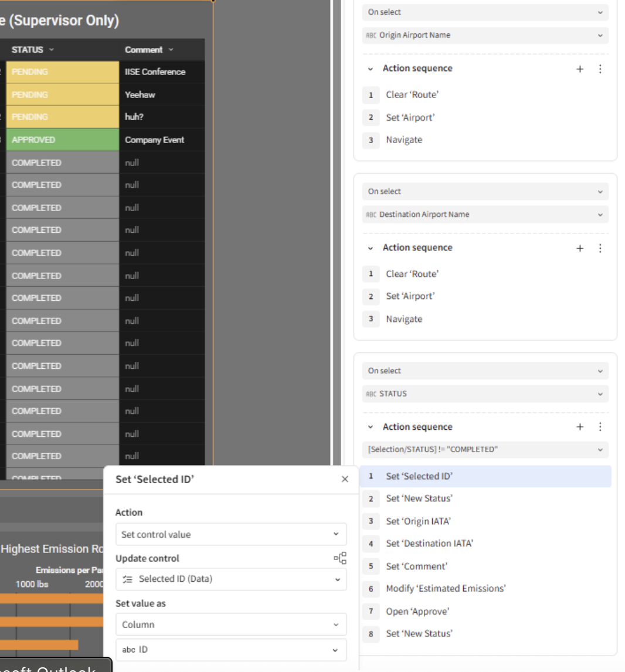Collapse the Origin Airport Action sequence
This screenshot has width=625, height=672.
point(370,69)
